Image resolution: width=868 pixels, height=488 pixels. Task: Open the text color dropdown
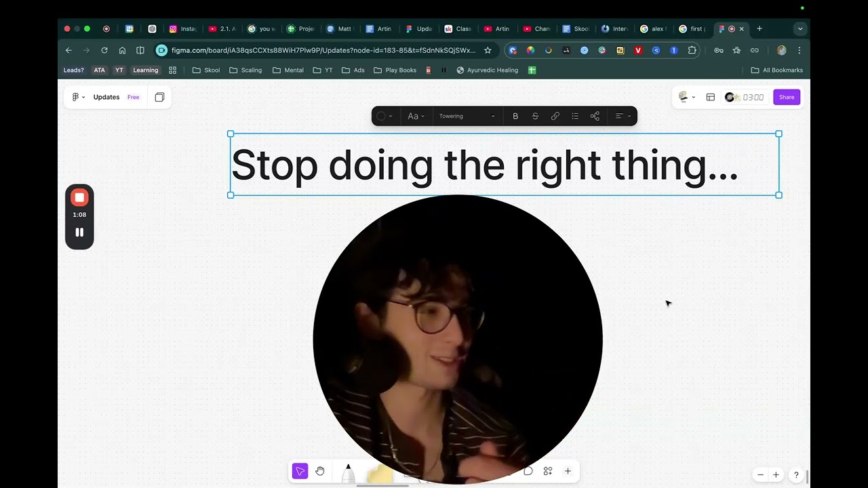(391, 117)
